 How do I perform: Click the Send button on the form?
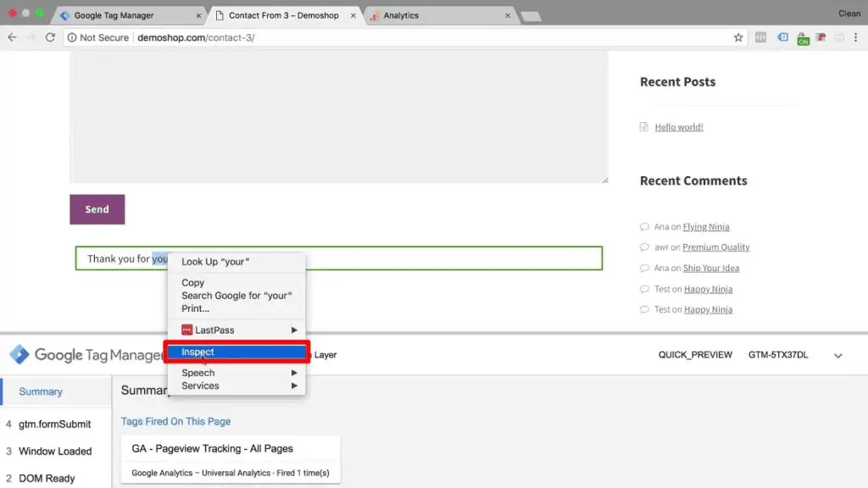97,208
